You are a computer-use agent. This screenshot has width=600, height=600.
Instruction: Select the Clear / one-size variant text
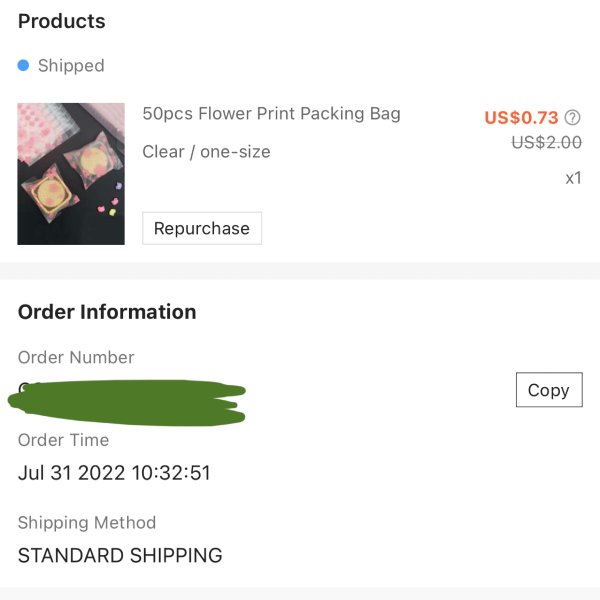pyautogui.click(x=206, y=152)
